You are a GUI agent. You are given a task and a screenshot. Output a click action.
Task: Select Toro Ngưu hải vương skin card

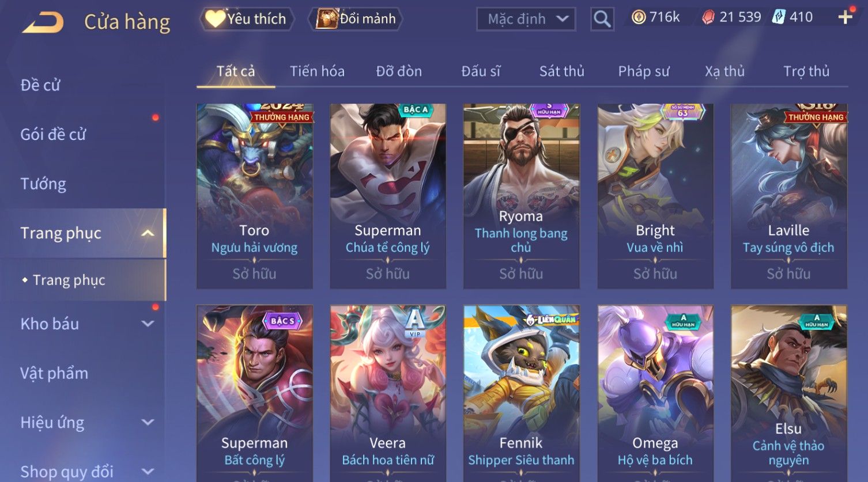click(254, 196)
